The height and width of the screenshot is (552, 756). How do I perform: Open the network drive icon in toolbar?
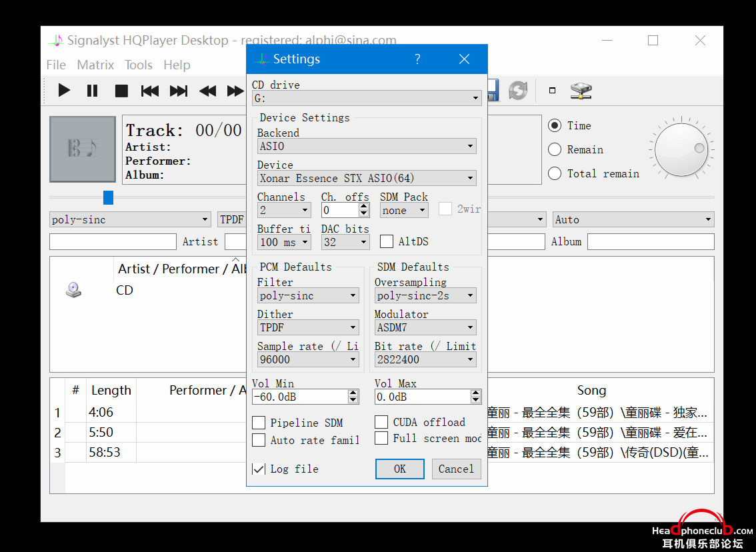coord(581,90)
